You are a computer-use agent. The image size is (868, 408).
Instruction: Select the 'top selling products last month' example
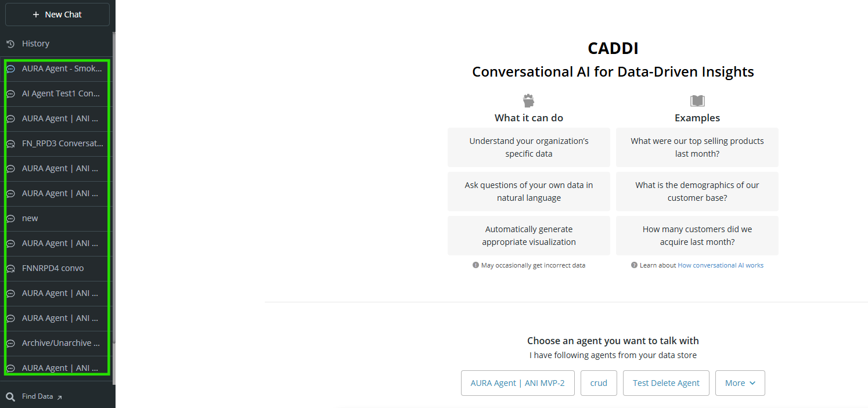697,147
